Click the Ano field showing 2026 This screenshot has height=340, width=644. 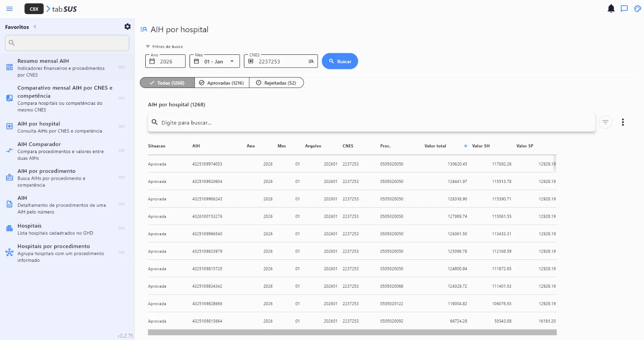click(165, 61)
